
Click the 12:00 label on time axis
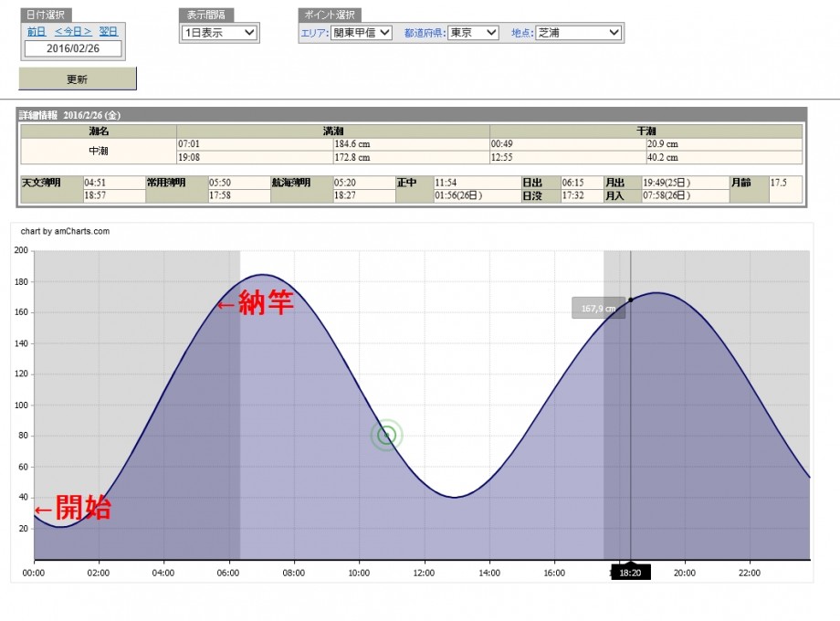424,573
